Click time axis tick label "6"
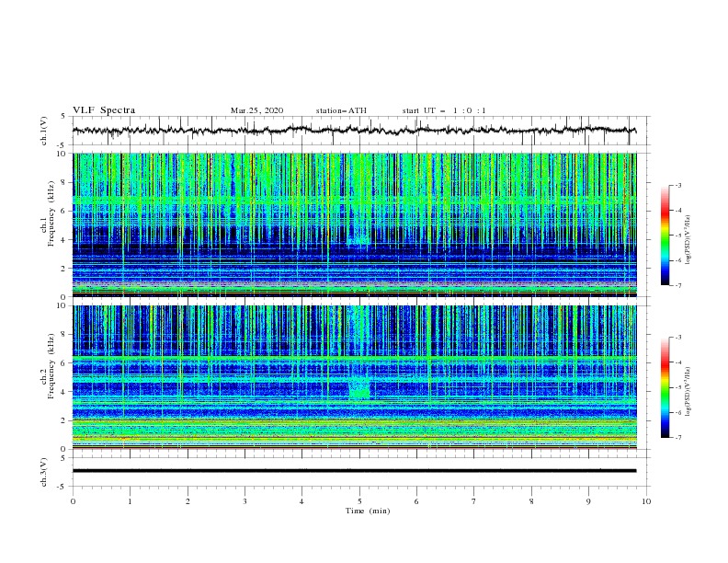Image resolution: width=728 pixels, height=563 pixels. [x=416, y=501]
